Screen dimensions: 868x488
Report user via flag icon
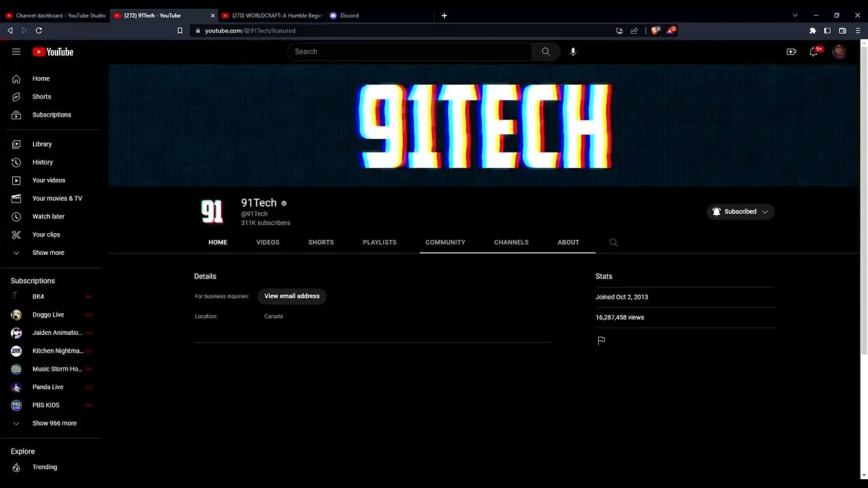[601, 340]
